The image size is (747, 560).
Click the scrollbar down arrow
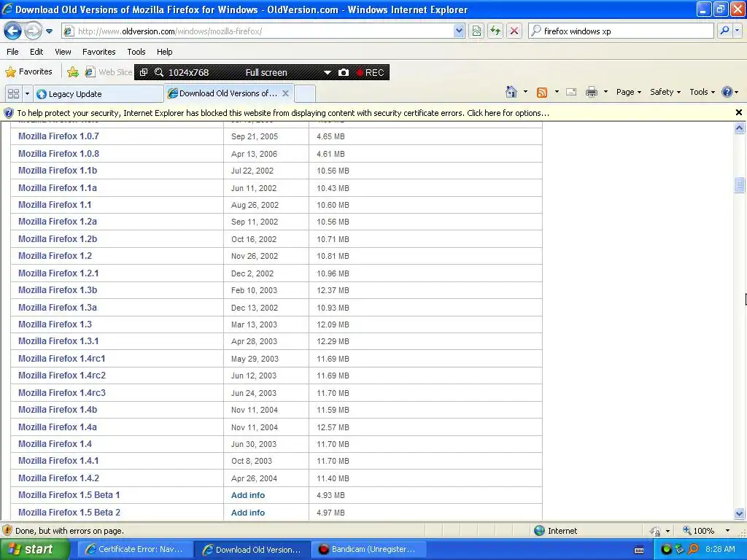point(739,513)
